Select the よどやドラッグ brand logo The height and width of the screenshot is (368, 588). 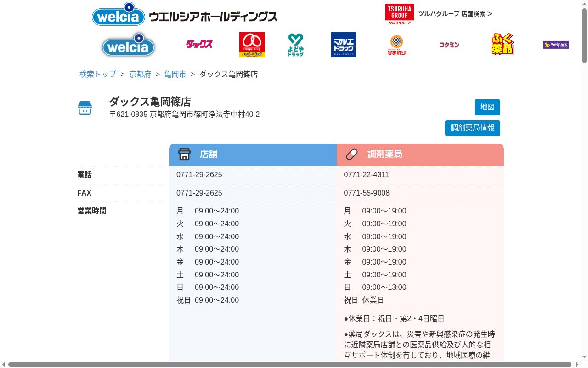[296, 45]
